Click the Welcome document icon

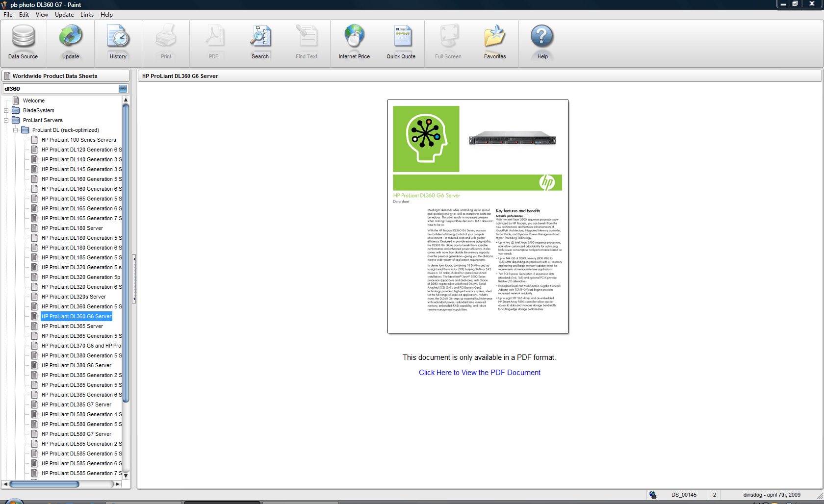(16, 101)
